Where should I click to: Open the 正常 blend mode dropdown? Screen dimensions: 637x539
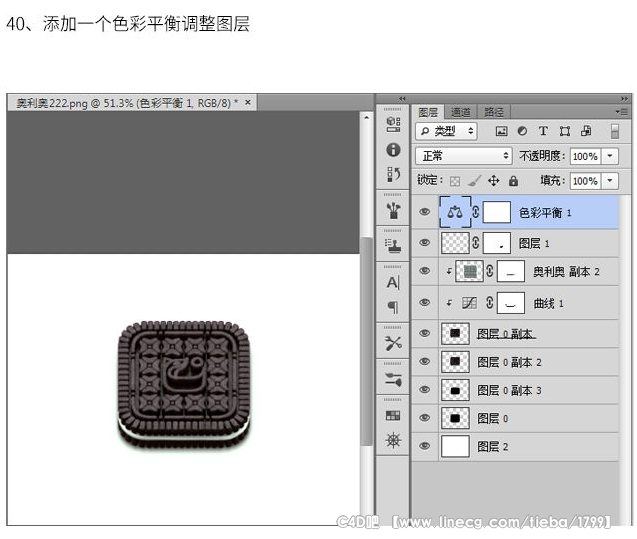[x=463, y=156]
